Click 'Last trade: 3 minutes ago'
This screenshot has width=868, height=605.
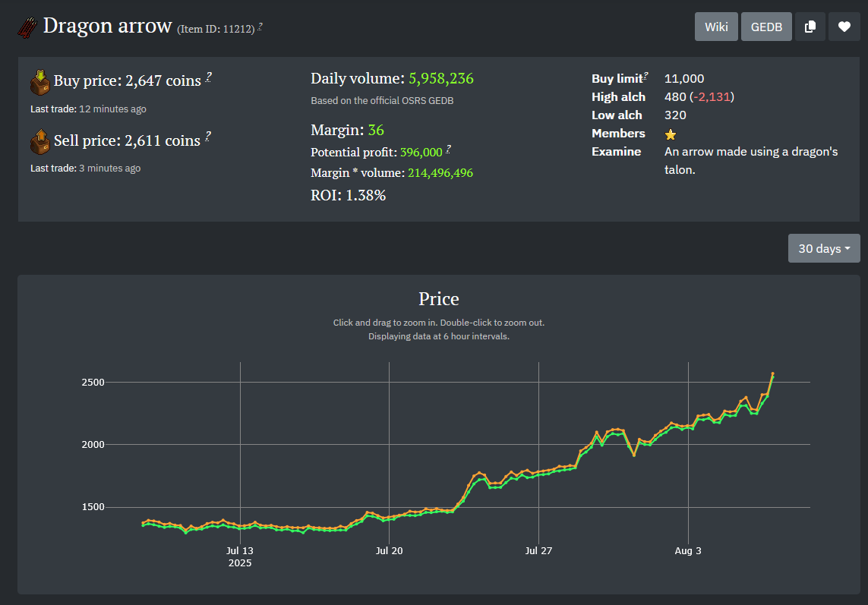[85, 169]
